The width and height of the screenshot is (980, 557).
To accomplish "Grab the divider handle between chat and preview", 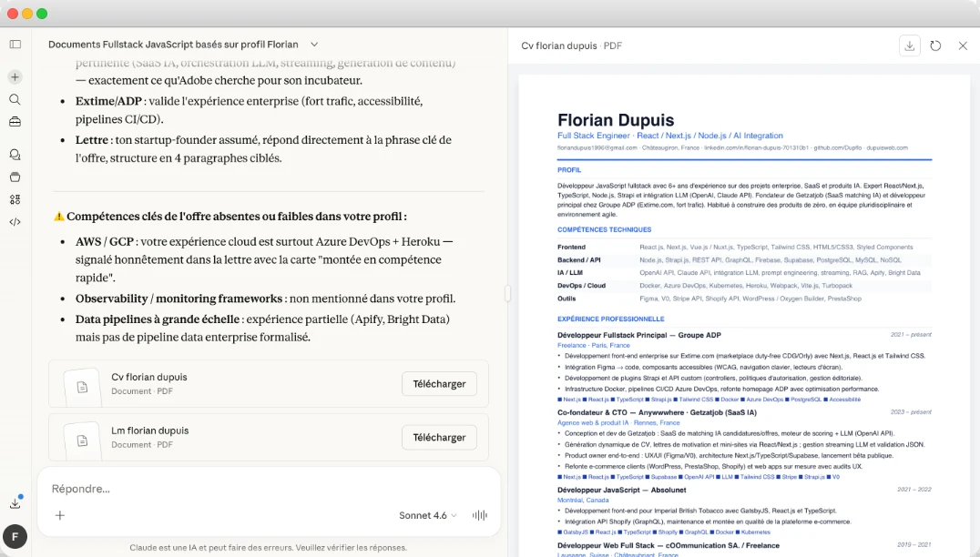I will tap(507, 293).
